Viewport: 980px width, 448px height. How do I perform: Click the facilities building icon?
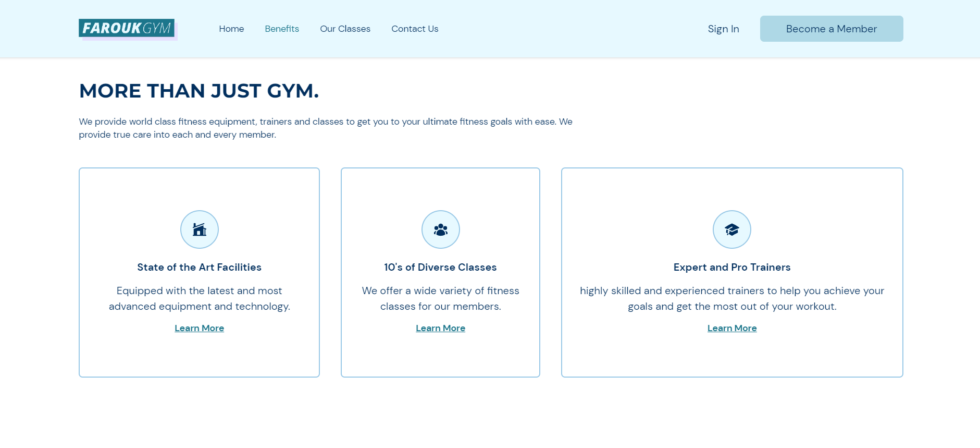tap(200, 229)
